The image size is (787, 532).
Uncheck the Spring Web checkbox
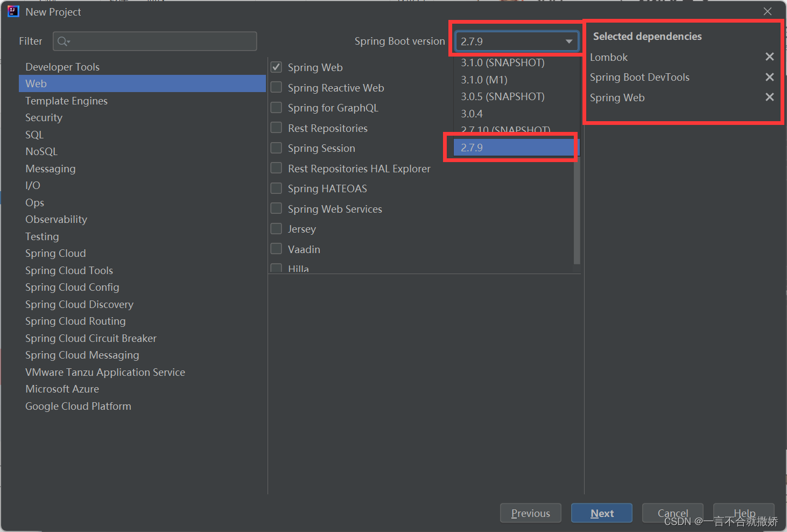pyautogui.click(x=276, y=67)
